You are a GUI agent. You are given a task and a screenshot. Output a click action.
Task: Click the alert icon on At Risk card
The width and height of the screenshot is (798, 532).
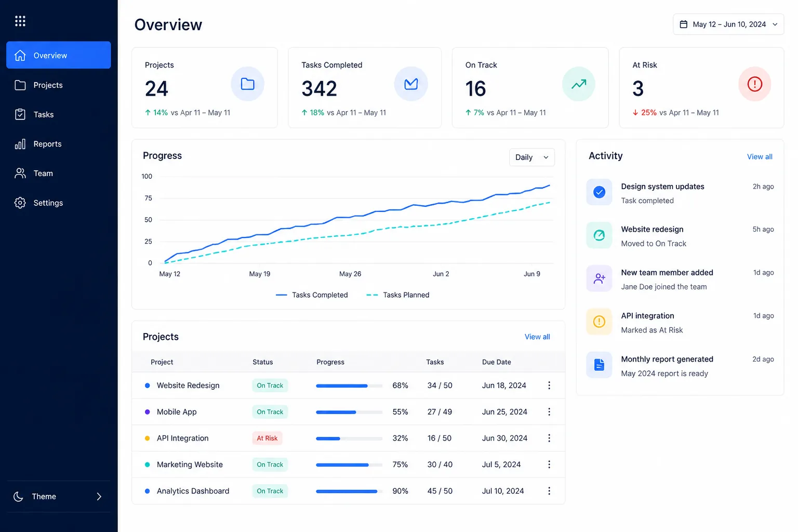coord(754,84)
